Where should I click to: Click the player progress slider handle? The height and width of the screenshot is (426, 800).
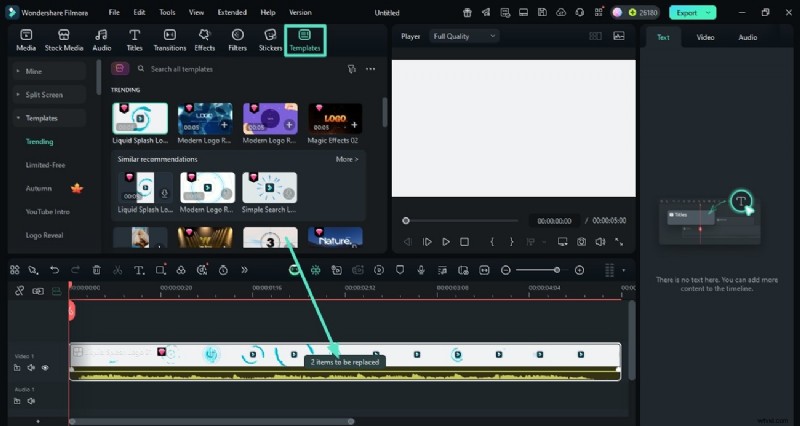(406, 220)
